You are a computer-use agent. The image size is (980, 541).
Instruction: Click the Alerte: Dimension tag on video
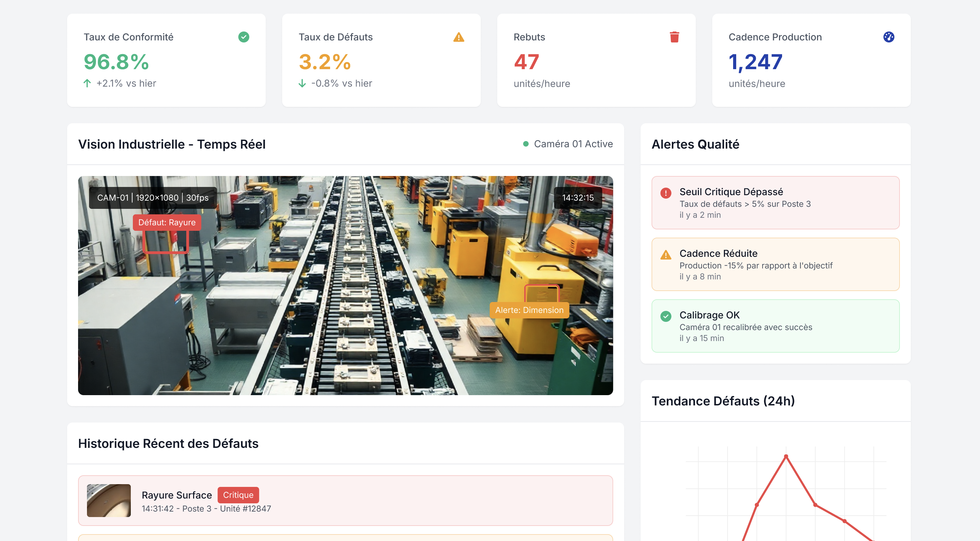pyautogui.click(x=529, y=310)
